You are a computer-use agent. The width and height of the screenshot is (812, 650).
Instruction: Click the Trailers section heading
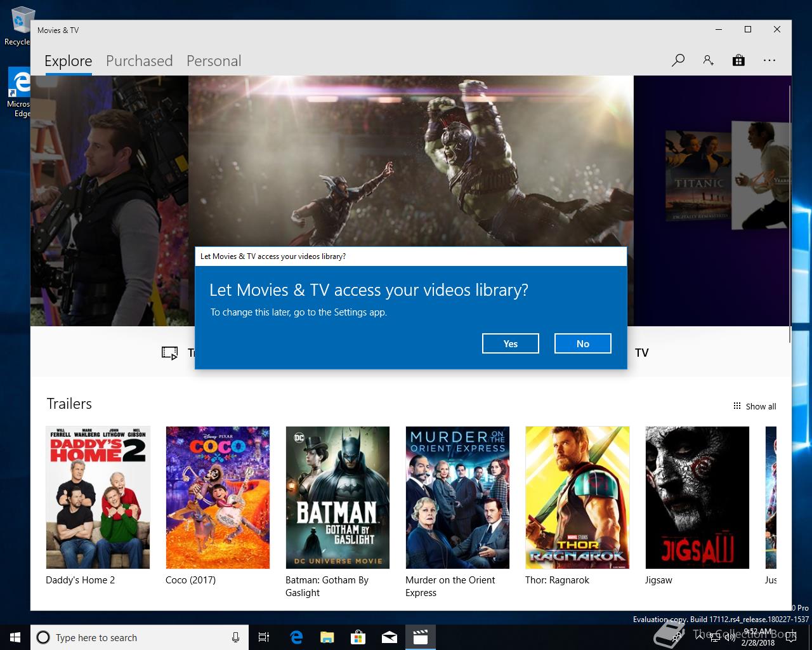coord(69,404)
